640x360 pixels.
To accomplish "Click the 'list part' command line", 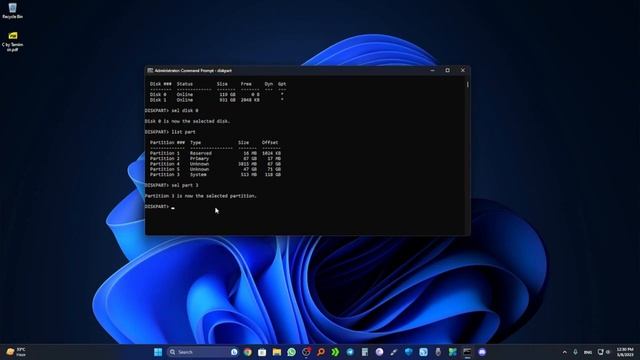I will [170, 132].
